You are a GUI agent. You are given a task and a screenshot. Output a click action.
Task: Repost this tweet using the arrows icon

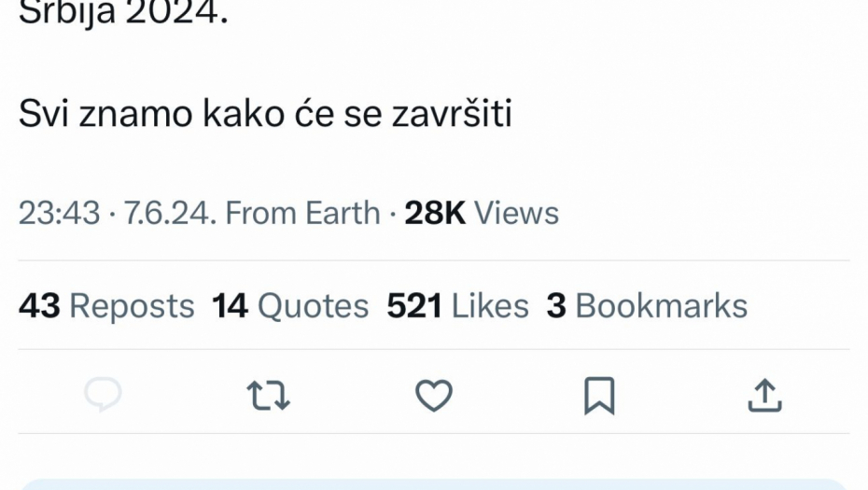(x=268, y=396)
